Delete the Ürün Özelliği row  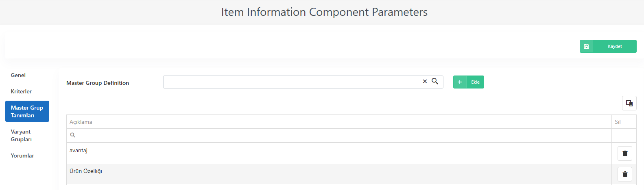(x=625, y=174)
